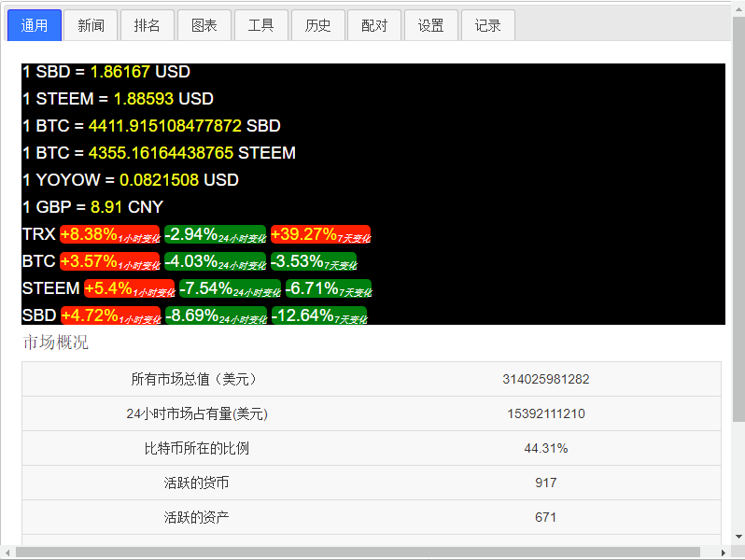This screenshot has width=745, height=560.
Task: Click TRX +8.38% 1-hour change badge
Action: click(x=109, y=234)
